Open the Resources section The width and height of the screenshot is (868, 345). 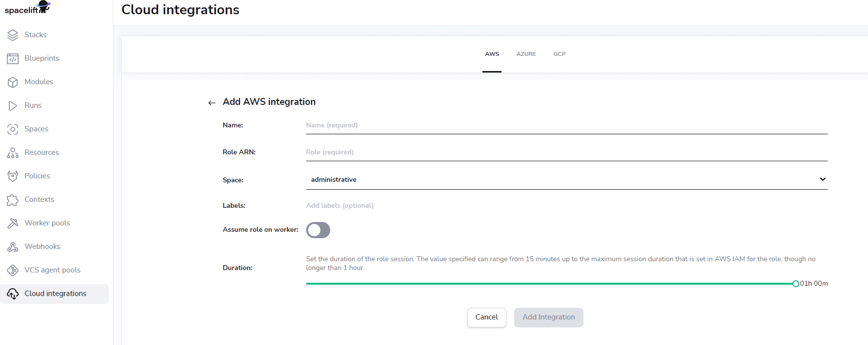(x=42, y=152)
